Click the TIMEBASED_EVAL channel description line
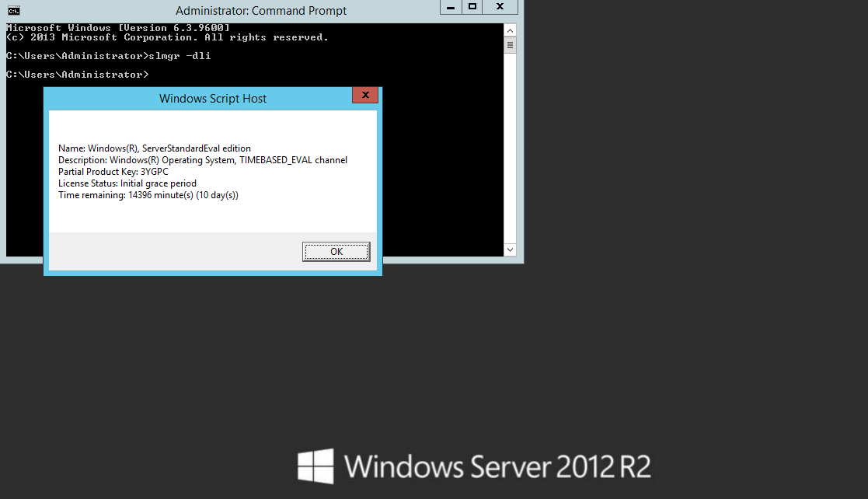This screenshot has width=868, height=499. (203, 160)
